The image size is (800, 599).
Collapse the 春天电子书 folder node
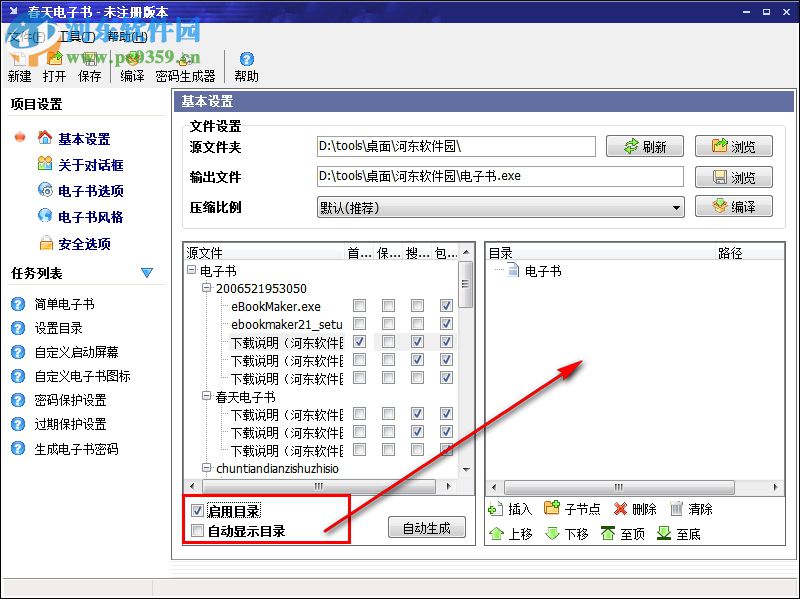point(207,396)
